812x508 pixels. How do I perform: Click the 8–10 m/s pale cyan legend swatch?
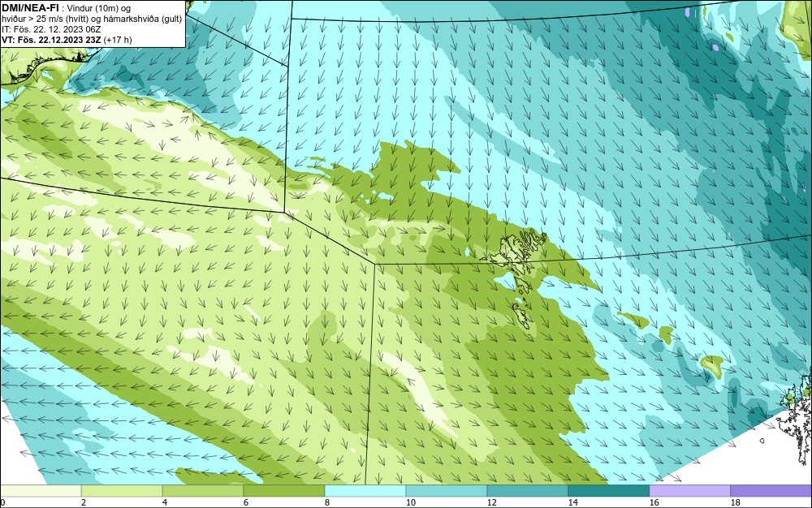[x=365, y=491]
